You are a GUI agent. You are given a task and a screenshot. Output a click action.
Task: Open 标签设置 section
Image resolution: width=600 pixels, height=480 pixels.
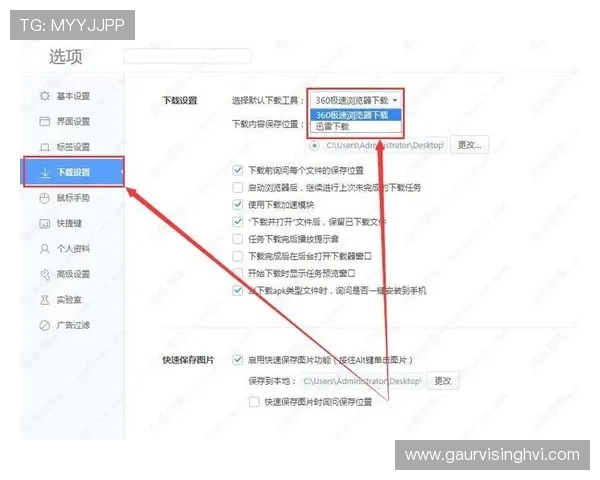(73, 147)
